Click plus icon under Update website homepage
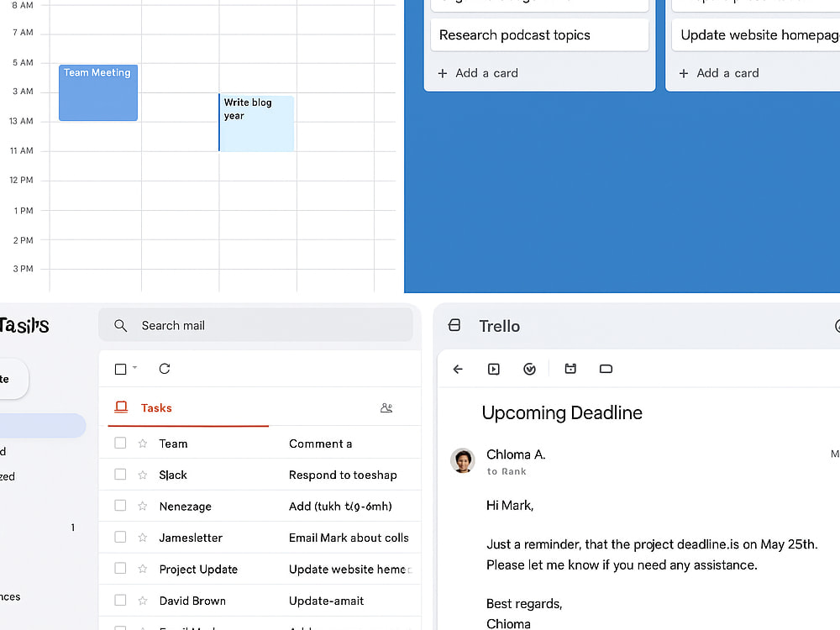 point(684,73)
